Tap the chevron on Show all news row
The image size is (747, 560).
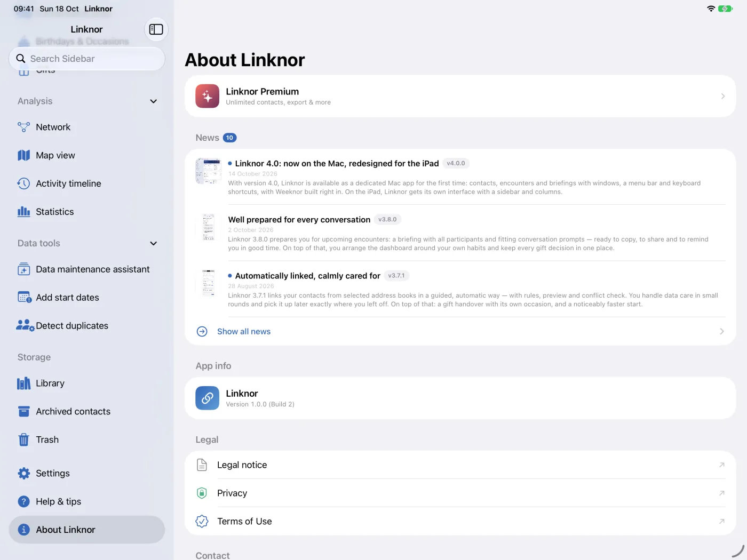[722, 332]
